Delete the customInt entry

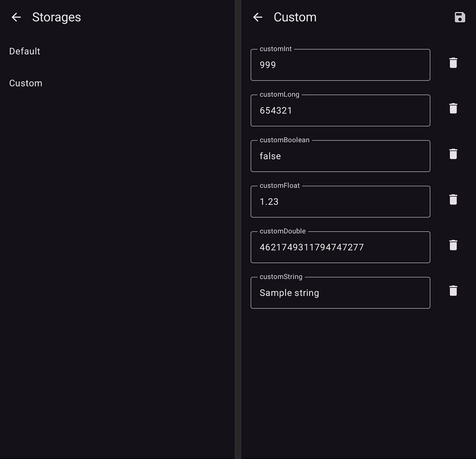pos(453,63)
